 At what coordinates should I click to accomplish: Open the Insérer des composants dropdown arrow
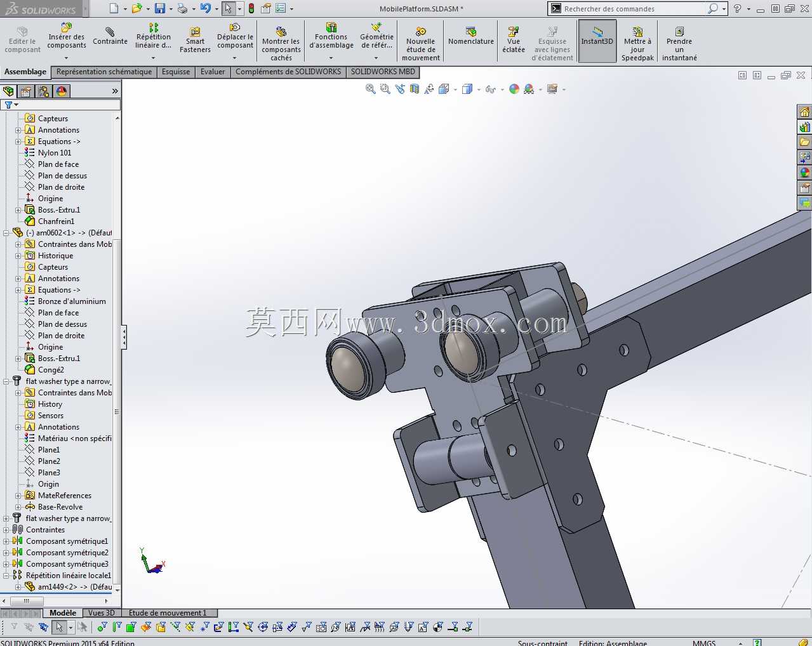coord(66,58)
